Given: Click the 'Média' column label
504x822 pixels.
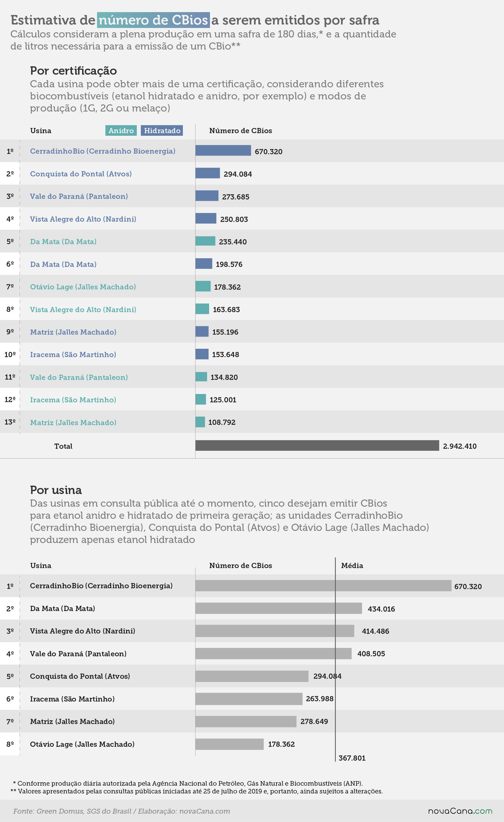Looking at the screenshot, I should pos(352,565).
